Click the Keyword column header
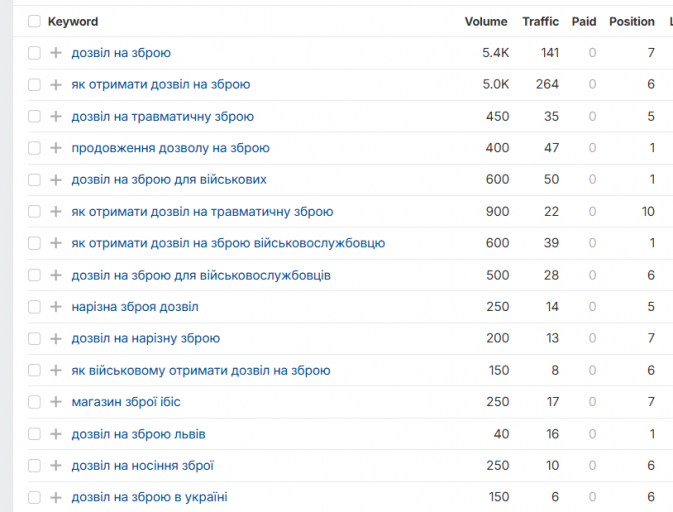 click(73, 21)
